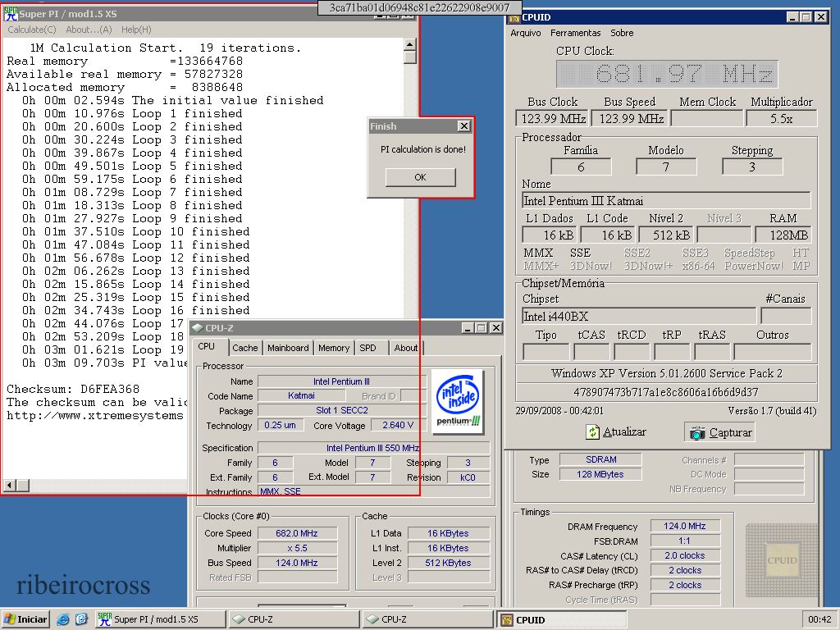Click the Chipset field Intel i440BX

(639, 316)
